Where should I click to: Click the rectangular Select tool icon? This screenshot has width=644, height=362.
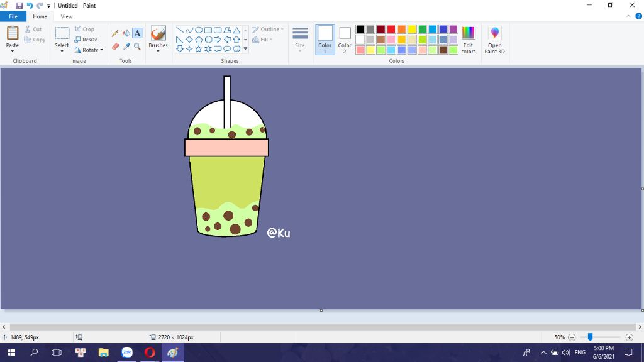(62, 33)
